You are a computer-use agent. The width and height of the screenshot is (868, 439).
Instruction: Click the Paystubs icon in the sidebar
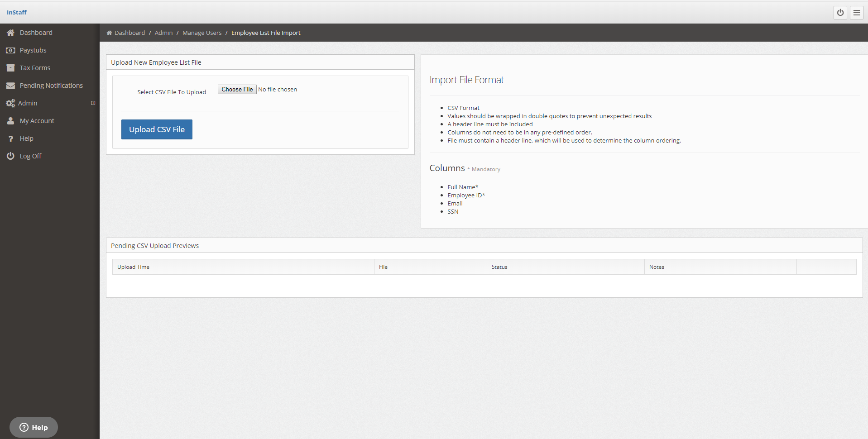pyautogui.click(x=11, y=50)
